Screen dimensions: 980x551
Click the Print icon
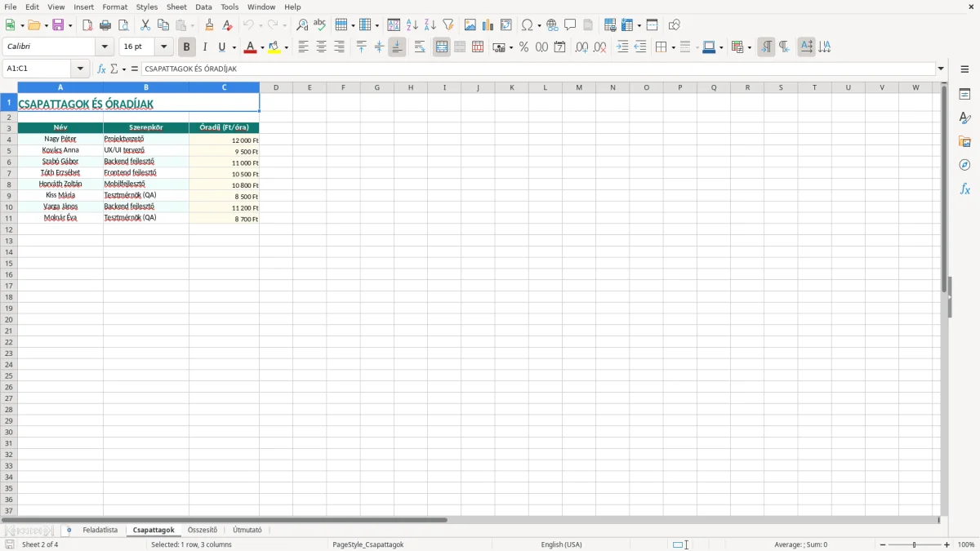[x=105, y=25]
